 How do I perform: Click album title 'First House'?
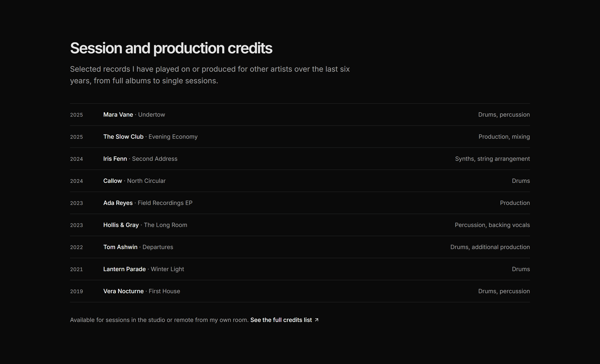164,291
